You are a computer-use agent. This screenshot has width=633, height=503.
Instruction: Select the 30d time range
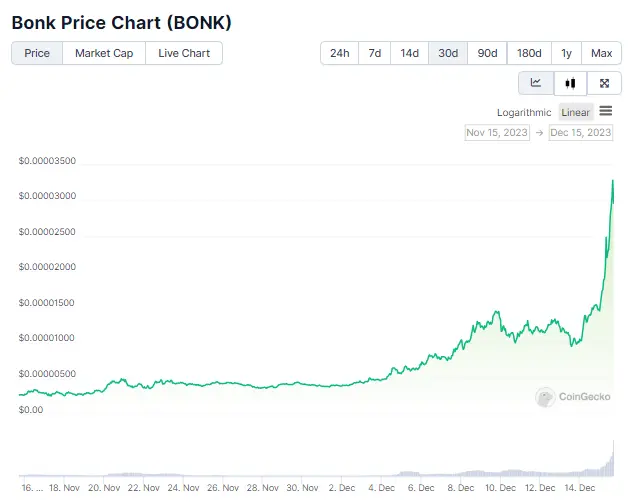click(x=448, y=53)
